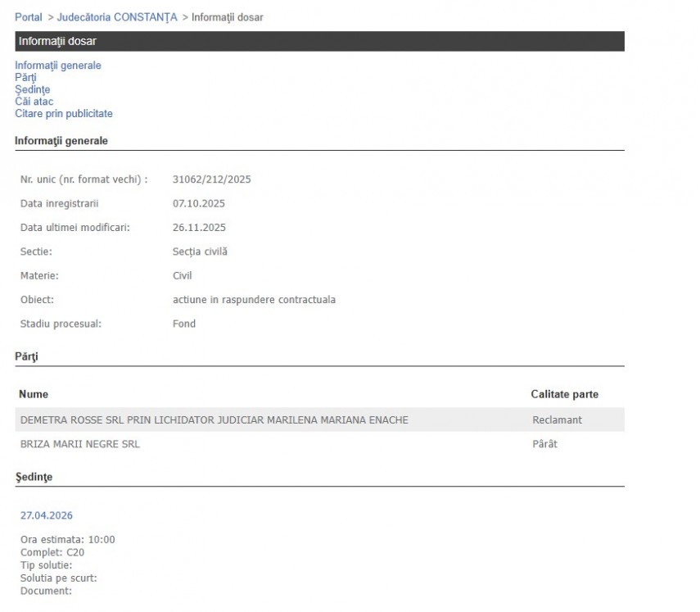Viewport: 700px width, 612px height.
Task: Click the DEMETRA ROSSE SRL party row
Action: click(214, 420)
